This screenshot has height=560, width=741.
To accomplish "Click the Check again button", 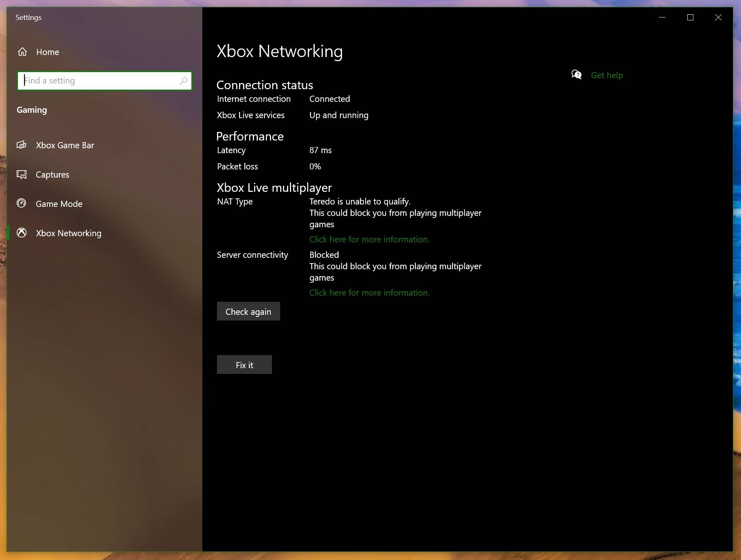I will (248, 311).
